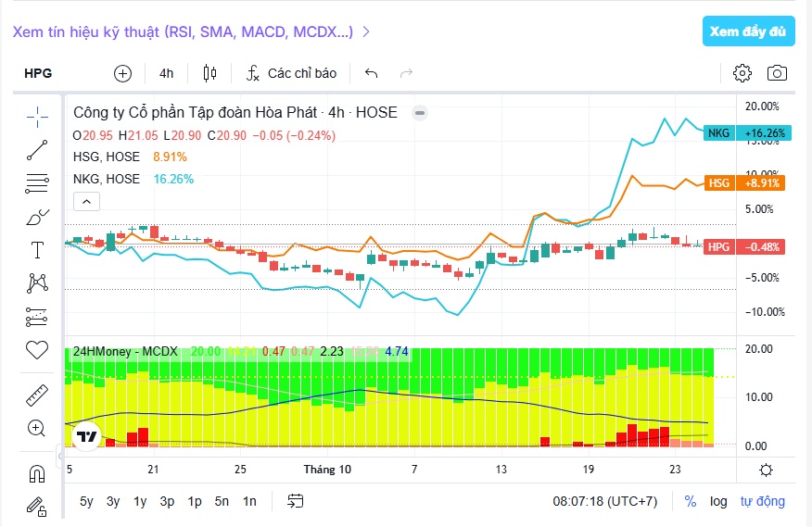The image size is (812, 527).
Task: Click the HPG price scale label
Action: coord(744,247)
